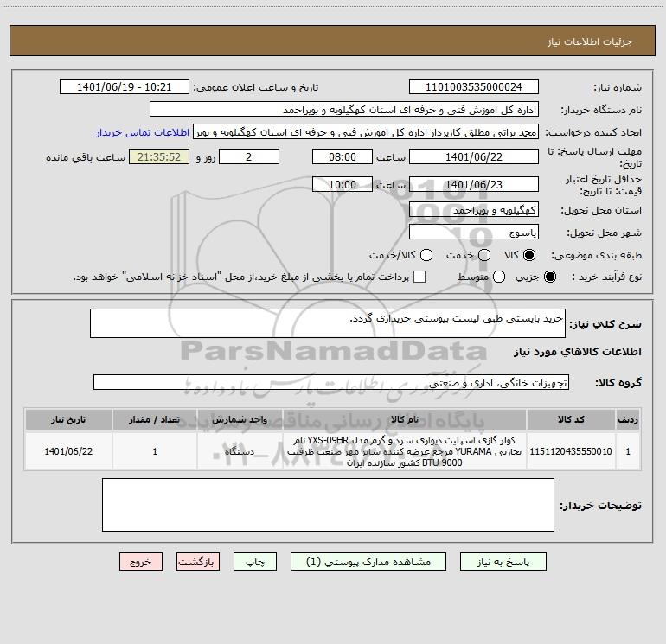This screenshot has height=644, width=666.
Task: Click the تعداد / مقدار column header
Action: tap(155, 419)
